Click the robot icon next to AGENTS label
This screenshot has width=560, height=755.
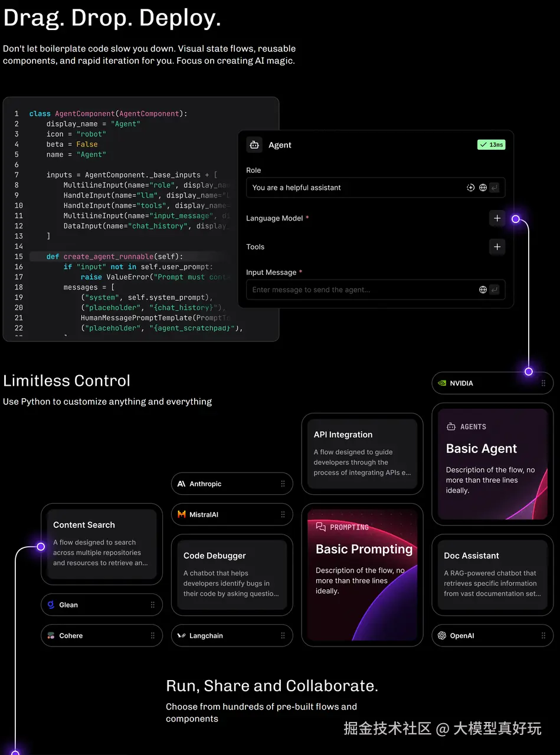point(451,426)
